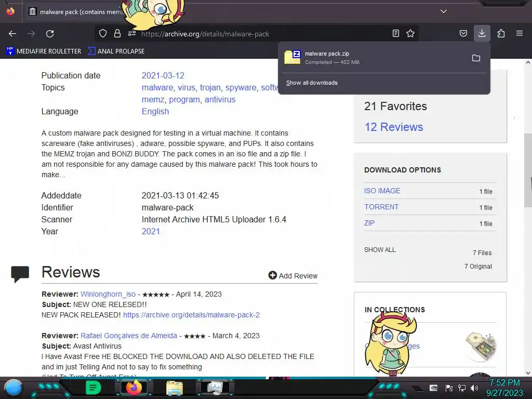
Task: Show malware pack.zip in folder
Action: 476,58
